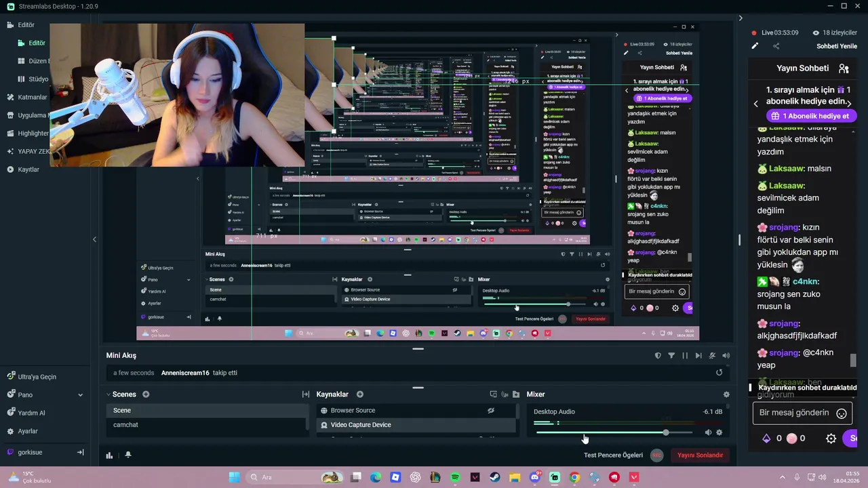Viewport: 868px width, 488px height.
Task: Click Test Pencere Öğeleri
Action: 613,455
